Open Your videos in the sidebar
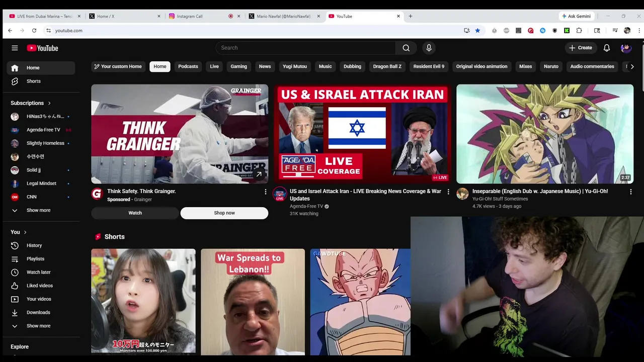This screenshot has width=644, height=362. pyautogui.click(x=41, y=299)
